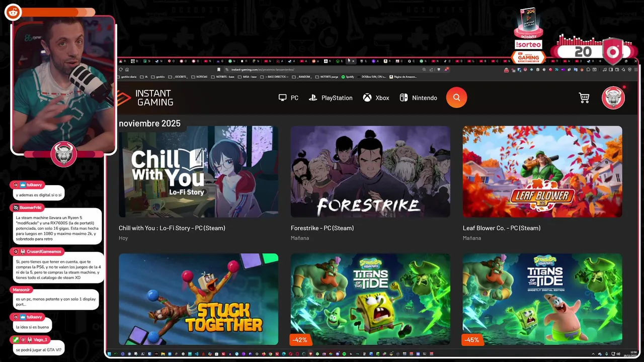Click the music note media control icon
Image resolution: width=644 pixels, height=362 pixels.
(x=605, y=69)
